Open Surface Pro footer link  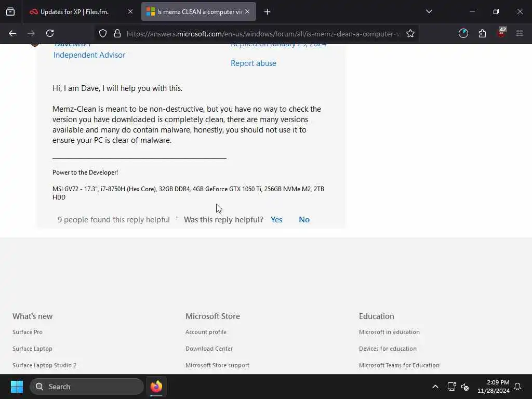click(x=28, y=332)
